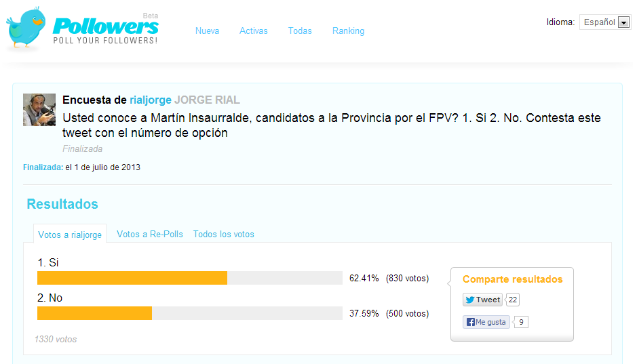The height and width of the screenshot is (364, 637).
Task: Open the Idioma dropdown arrow
Action: (623, 22)
